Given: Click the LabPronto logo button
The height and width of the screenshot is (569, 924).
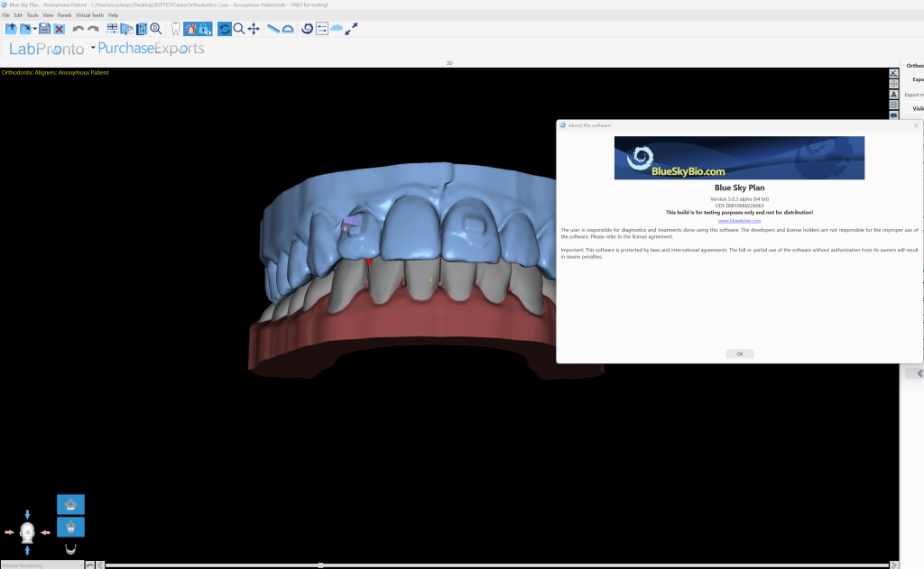Looking at the screenshot, I should pyautogui.click(x=47, y=49).
